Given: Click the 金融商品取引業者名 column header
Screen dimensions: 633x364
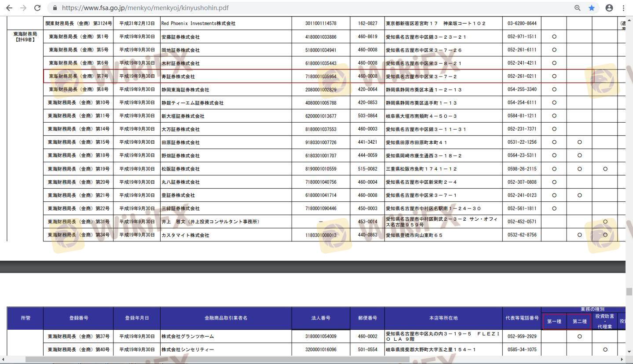Looking at the screenshot, I should coord(226,318).
